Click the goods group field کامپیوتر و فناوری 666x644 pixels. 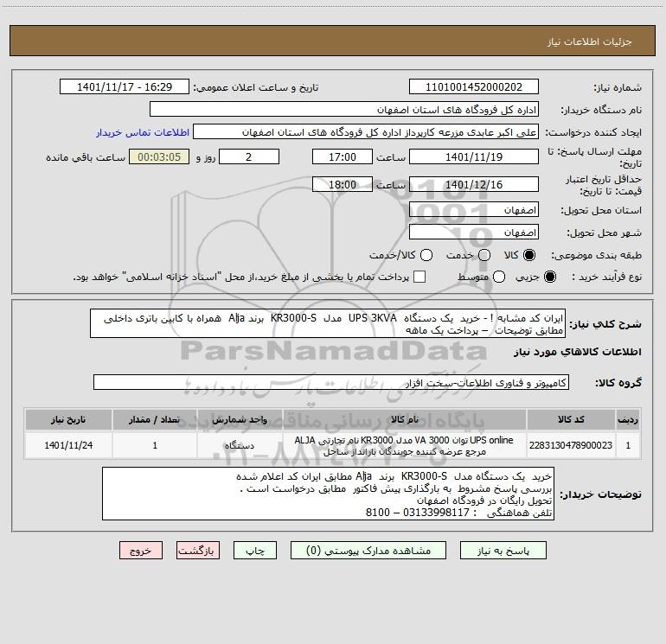coord(331,382)
